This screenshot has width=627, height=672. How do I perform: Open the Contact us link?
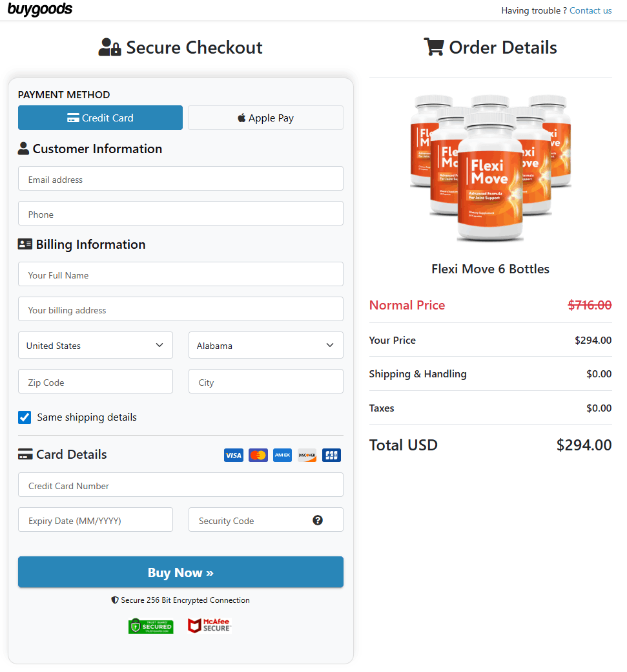(x=590, y=10)
